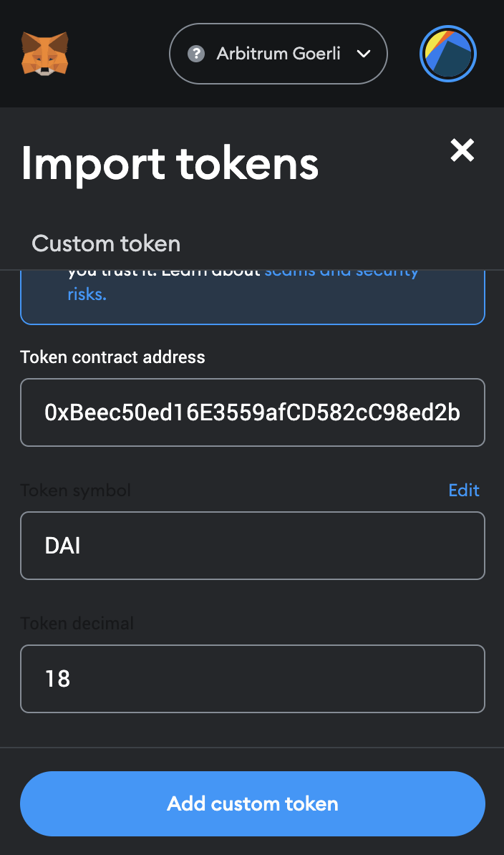The image size is (504, 855).
Task: Click the MetaMask fox logo
Action: coord(44,54)
